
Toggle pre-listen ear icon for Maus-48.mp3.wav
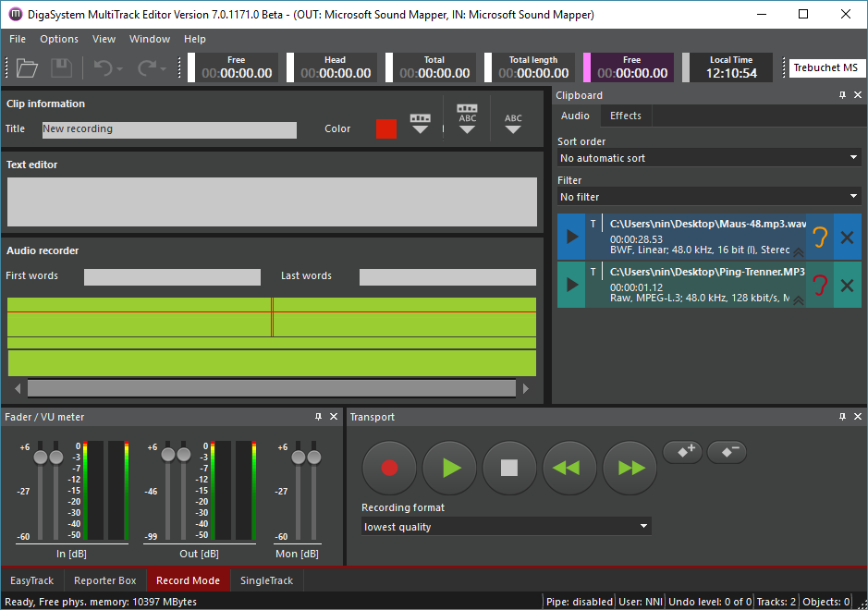point(819,237)
